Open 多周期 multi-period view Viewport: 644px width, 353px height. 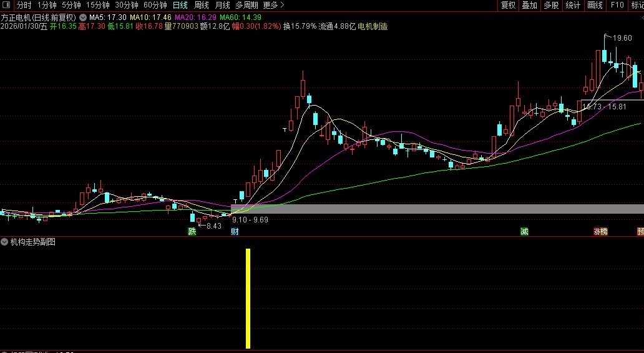[x=247, y=5]
